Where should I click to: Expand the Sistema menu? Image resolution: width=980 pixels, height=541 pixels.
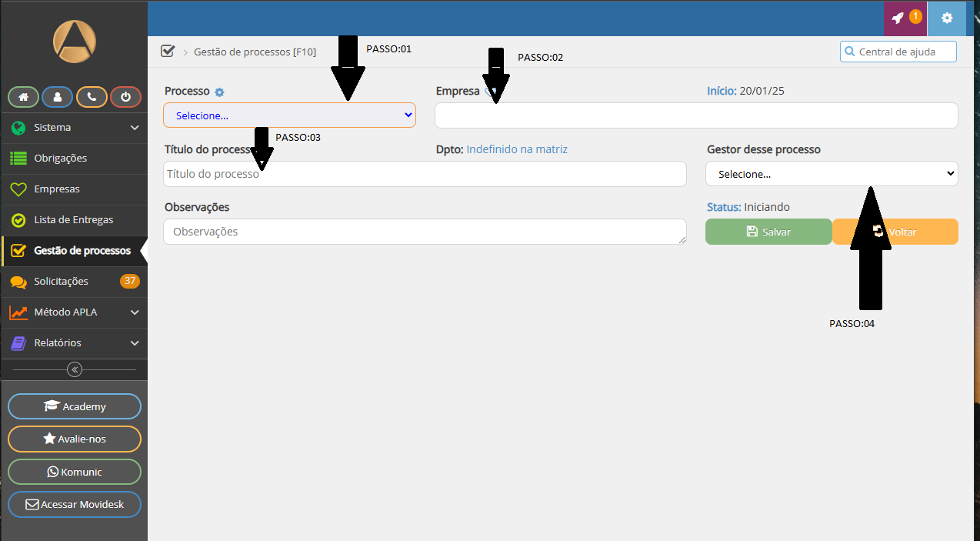(x=74, y=128)
